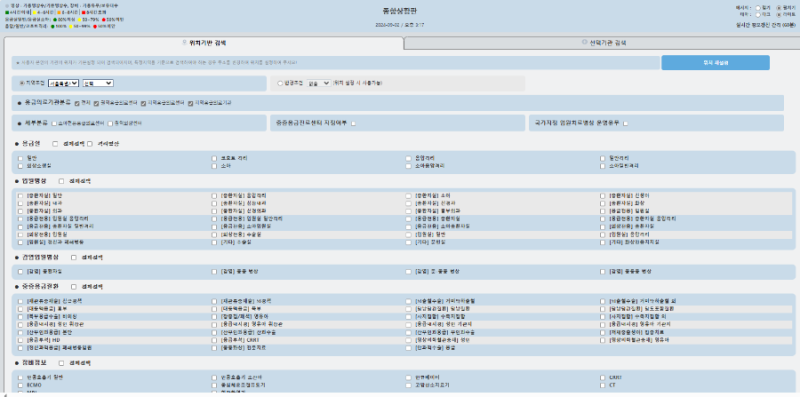Open the 서울특별시 region dropdown
This screenshot has height=397, width=800.
point(63,83)
